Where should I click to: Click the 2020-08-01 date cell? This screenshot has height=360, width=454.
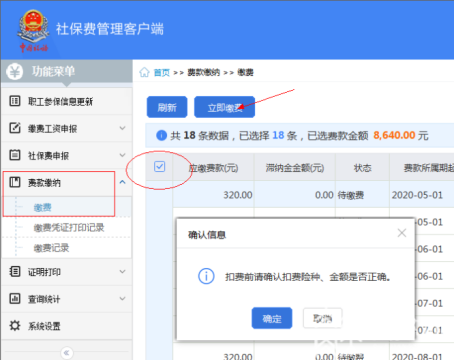tap(417, 356)
